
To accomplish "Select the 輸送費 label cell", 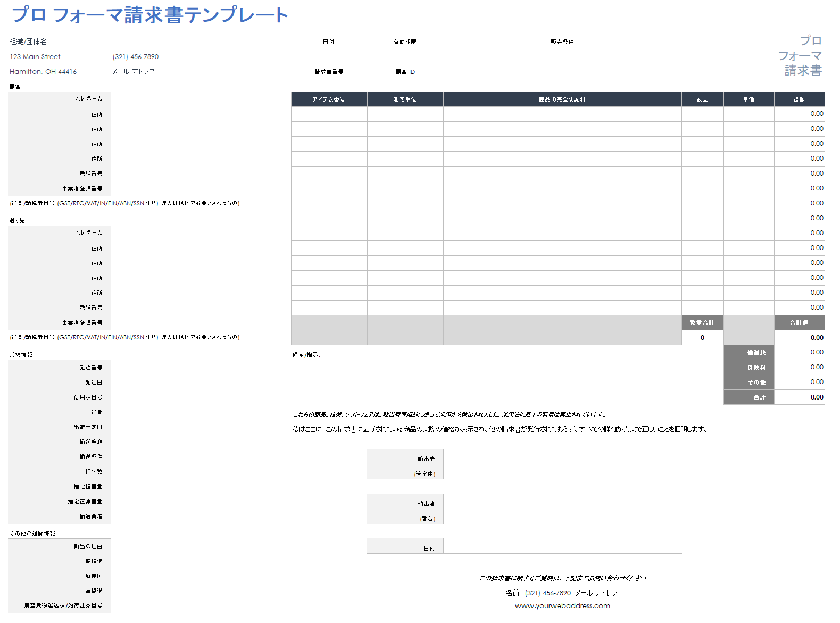I will [748, 352].
